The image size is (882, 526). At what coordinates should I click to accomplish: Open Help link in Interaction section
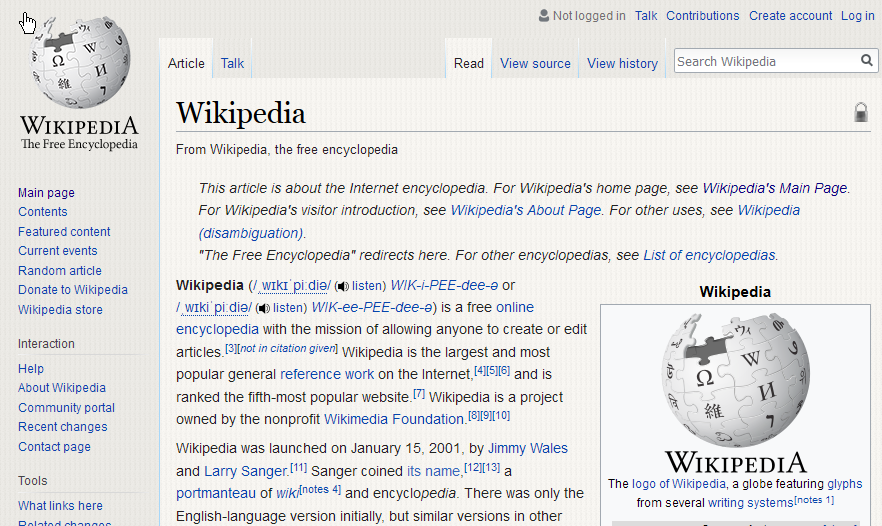[x=30, y=369]
